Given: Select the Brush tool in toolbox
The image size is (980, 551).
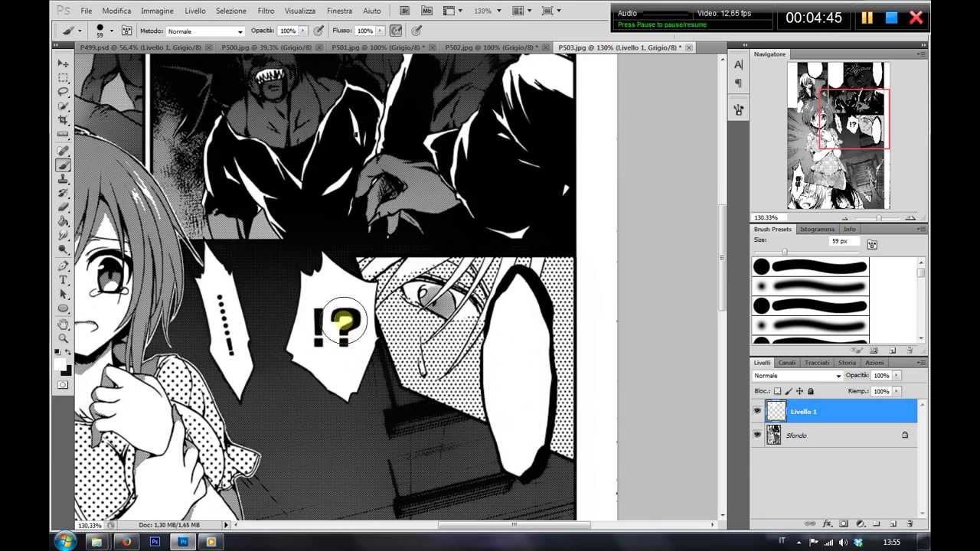Looking at the screenshot, I should coord(63,165).
